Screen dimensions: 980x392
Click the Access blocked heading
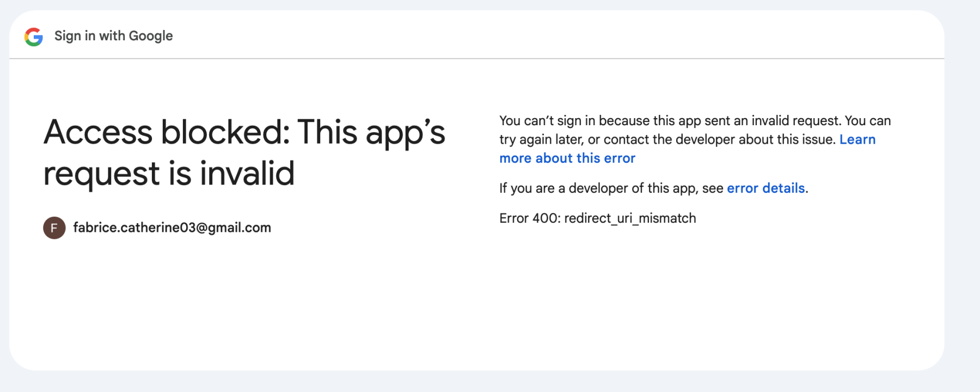click(x=244, y=153)
